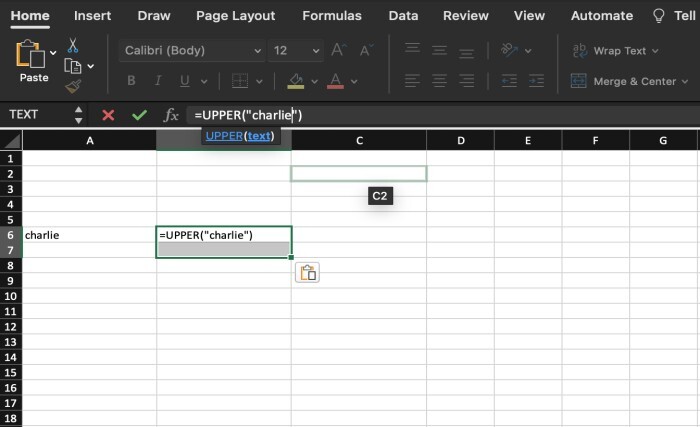Click inside the formula bar text
The height and width of the screenshot is (427, 700).
pos(248,115)
